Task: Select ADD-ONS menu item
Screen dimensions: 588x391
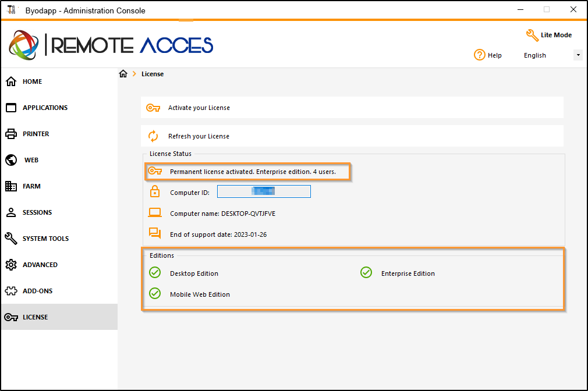Action: [59, 291]
